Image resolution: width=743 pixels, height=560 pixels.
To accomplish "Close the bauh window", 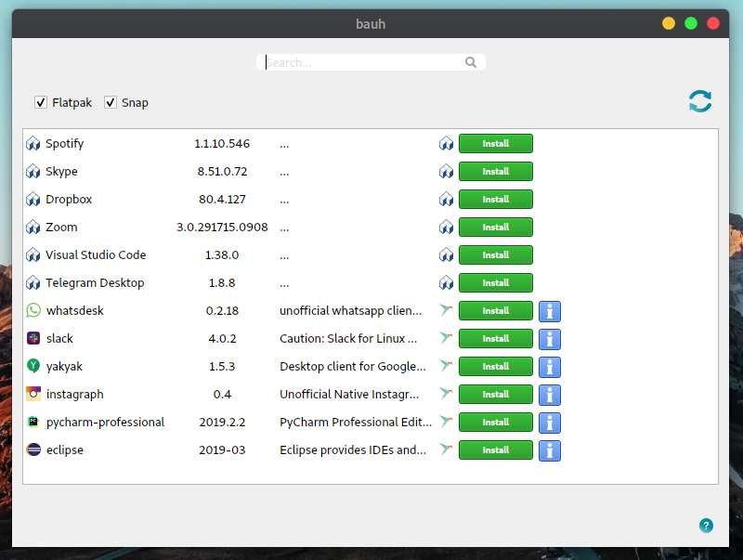I will (713, 23).
